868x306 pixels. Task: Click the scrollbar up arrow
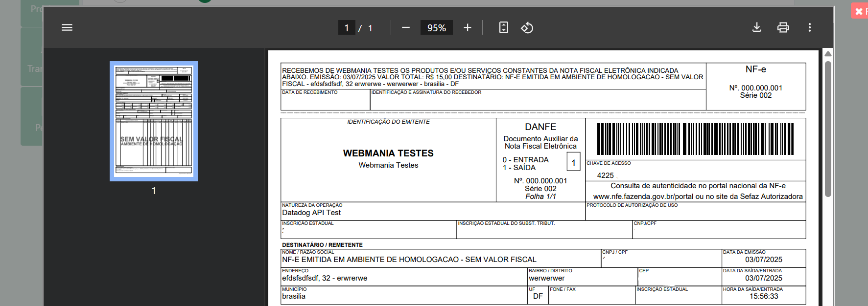coord(828,54)
